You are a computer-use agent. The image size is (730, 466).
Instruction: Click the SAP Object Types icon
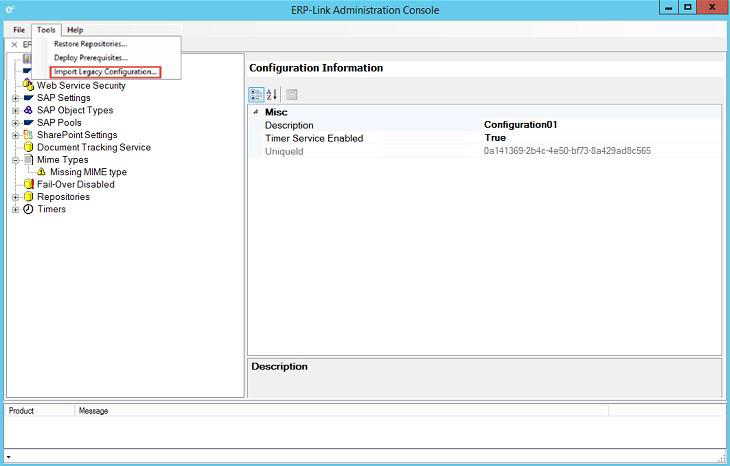click(28, 110)
